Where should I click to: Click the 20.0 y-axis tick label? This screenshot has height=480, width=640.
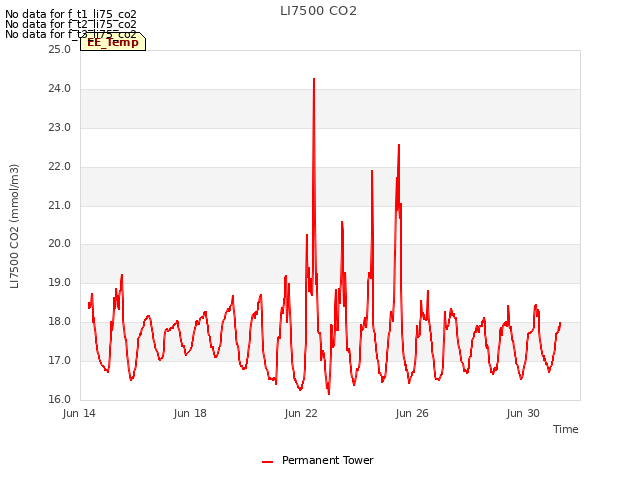pyautogui.click(x=60, y=244)
